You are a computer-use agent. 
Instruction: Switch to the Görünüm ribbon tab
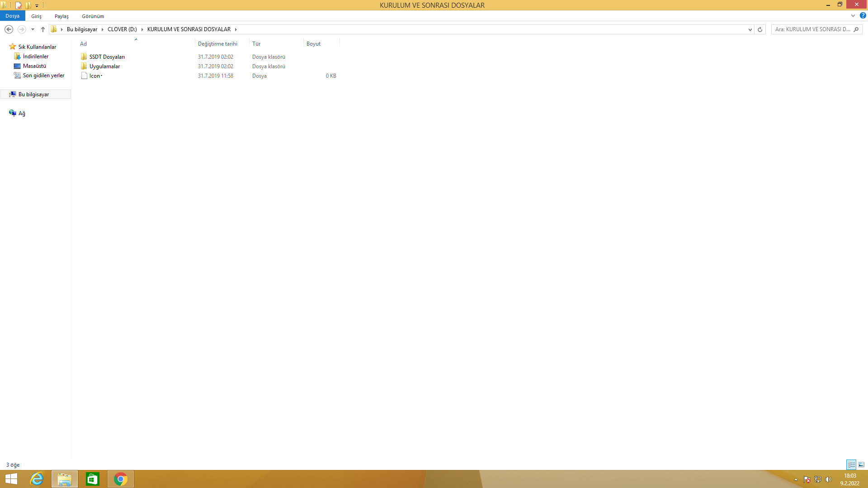pos(93,16)
